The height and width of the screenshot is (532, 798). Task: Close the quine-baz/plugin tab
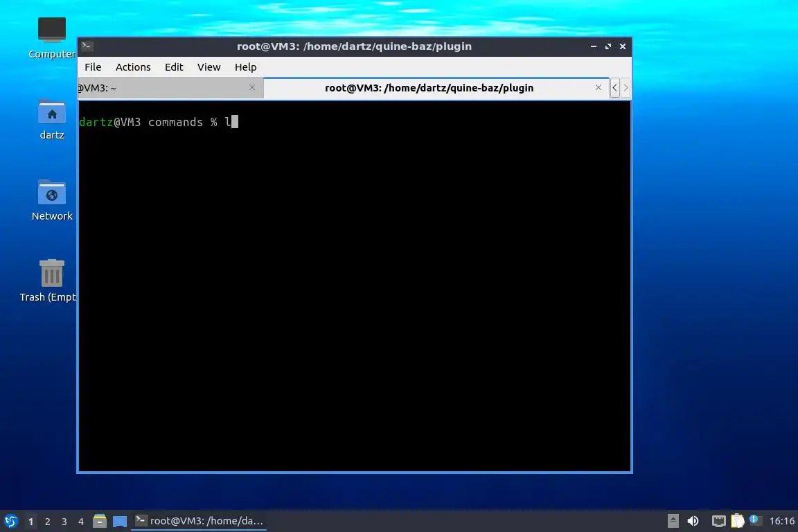click(598, 87)
